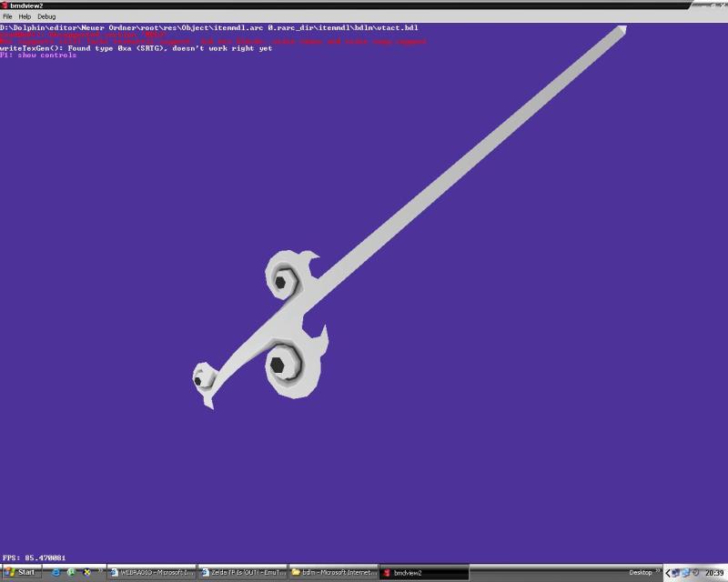The height and width of the screenshot is (582, 728).
Task: Expand the Desktop toolbar chevron
Action: (x=657, y=570)
